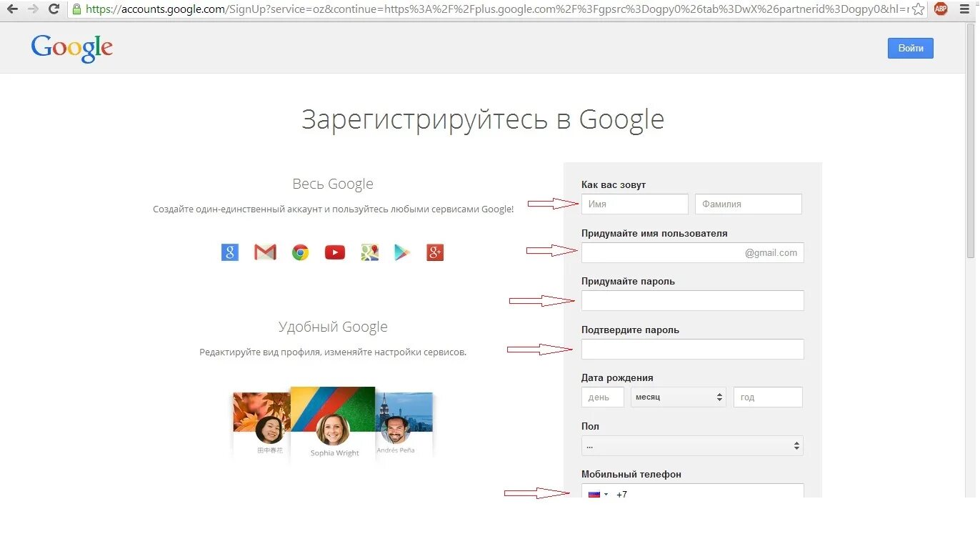Expand the phone country code arrow
The image size is (980, 549).
pos(606,494)
